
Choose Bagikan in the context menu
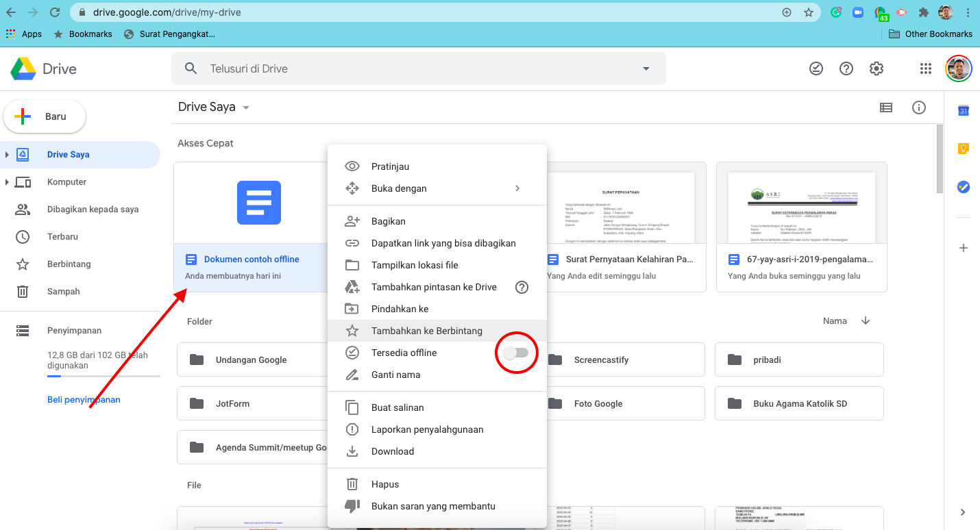click(437, 221)
